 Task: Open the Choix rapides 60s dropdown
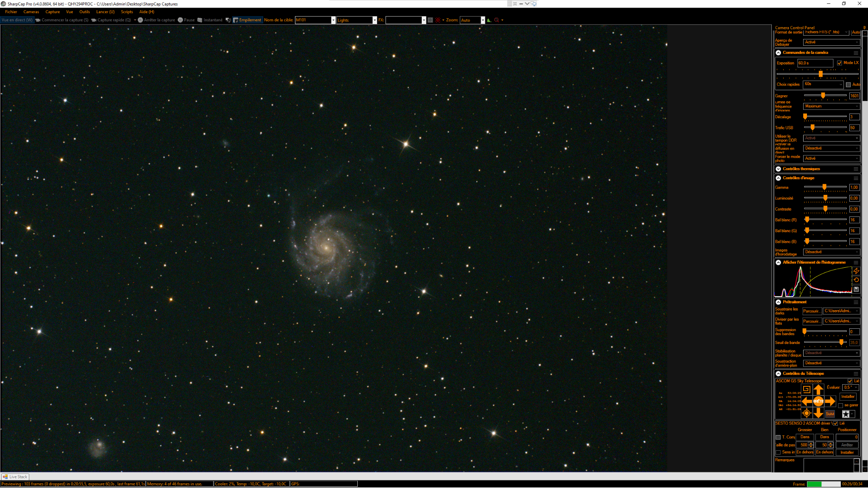(823, 84)
